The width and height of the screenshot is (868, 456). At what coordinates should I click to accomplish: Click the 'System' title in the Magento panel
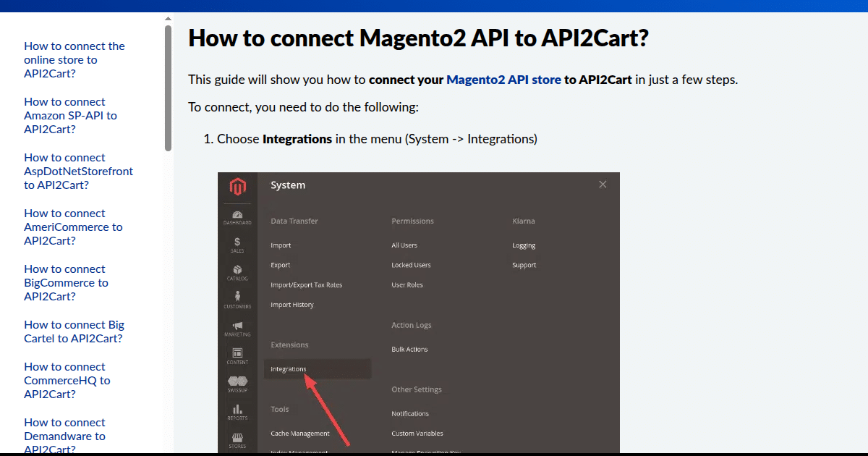coord(288,185)
